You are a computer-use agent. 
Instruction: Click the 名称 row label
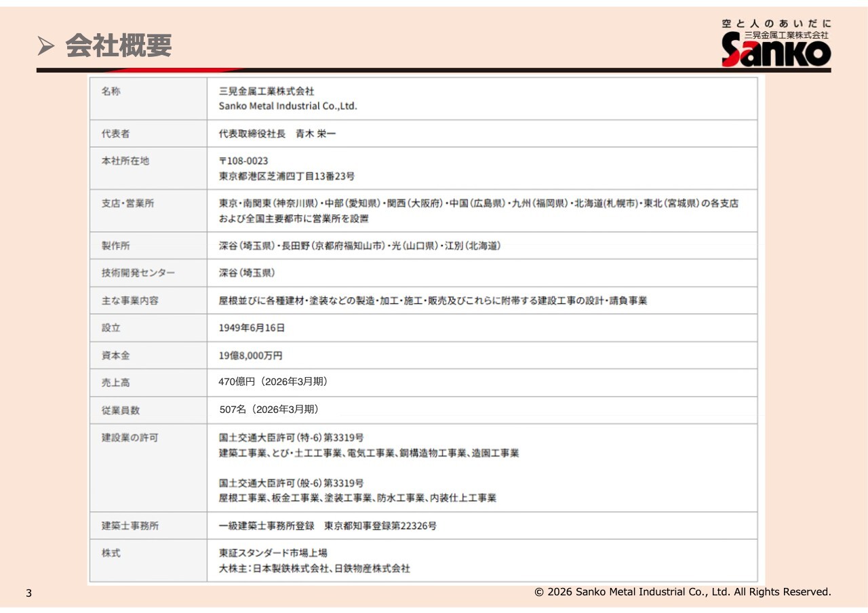(x=111, y=92)
